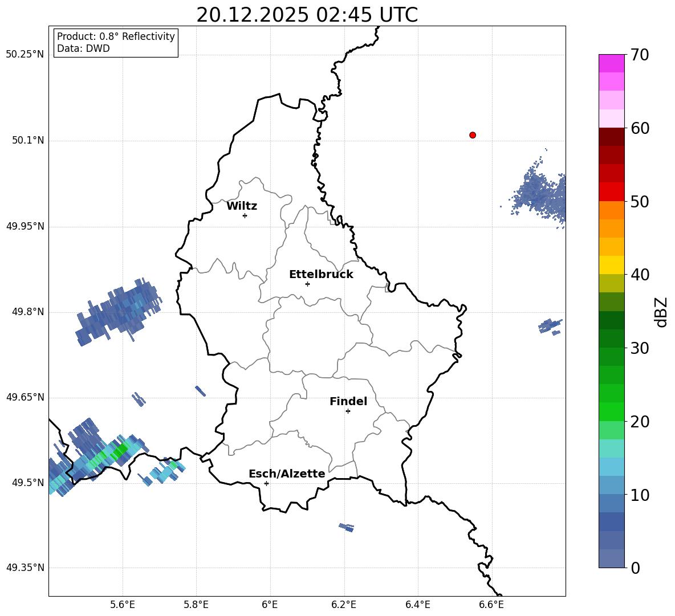Click the 10 value on the colorbar
Viewport: 675px width, 616px height.
click(640, 495)
